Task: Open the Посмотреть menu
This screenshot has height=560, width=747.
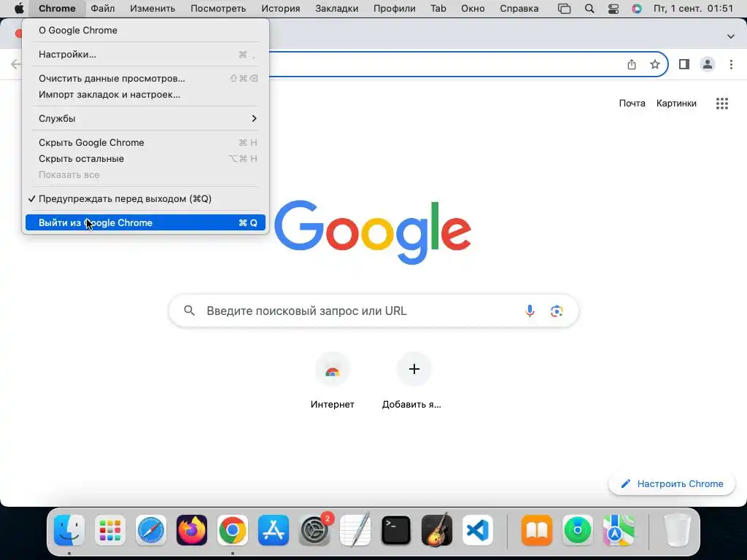Action: pyautogui.click(x=218, y=9)
